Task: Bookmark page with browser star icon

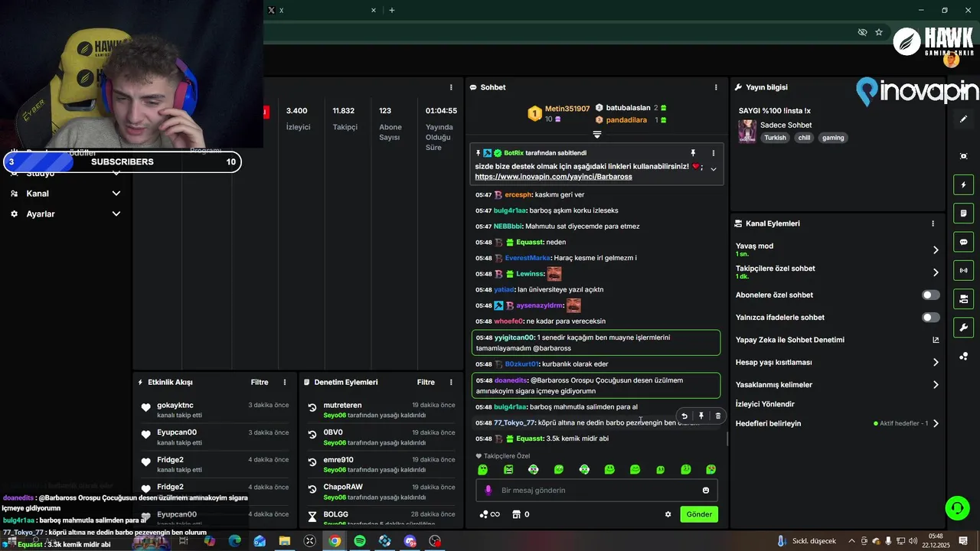Action: click(x=879, y=32)
